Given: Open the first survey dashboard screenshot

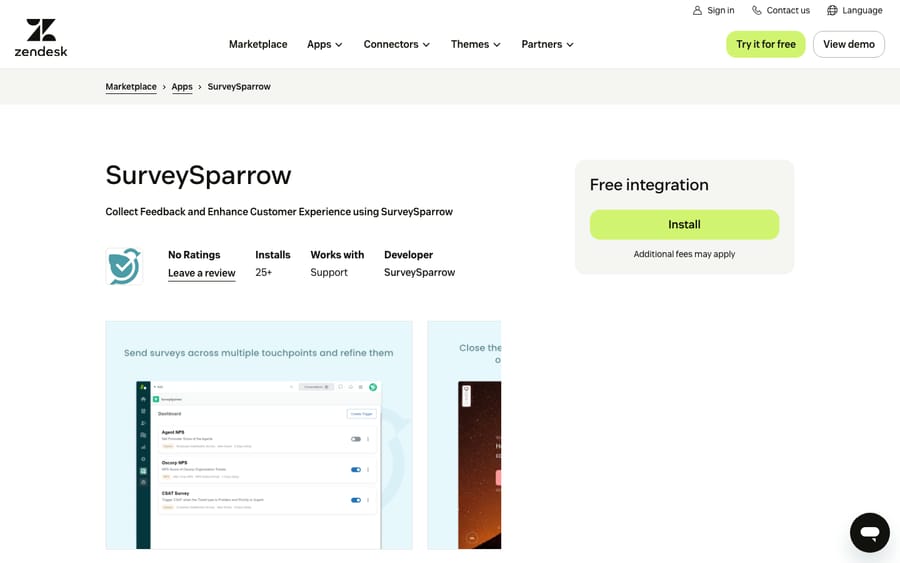Looking at the screenshot, I should click(x=259, y=435).
